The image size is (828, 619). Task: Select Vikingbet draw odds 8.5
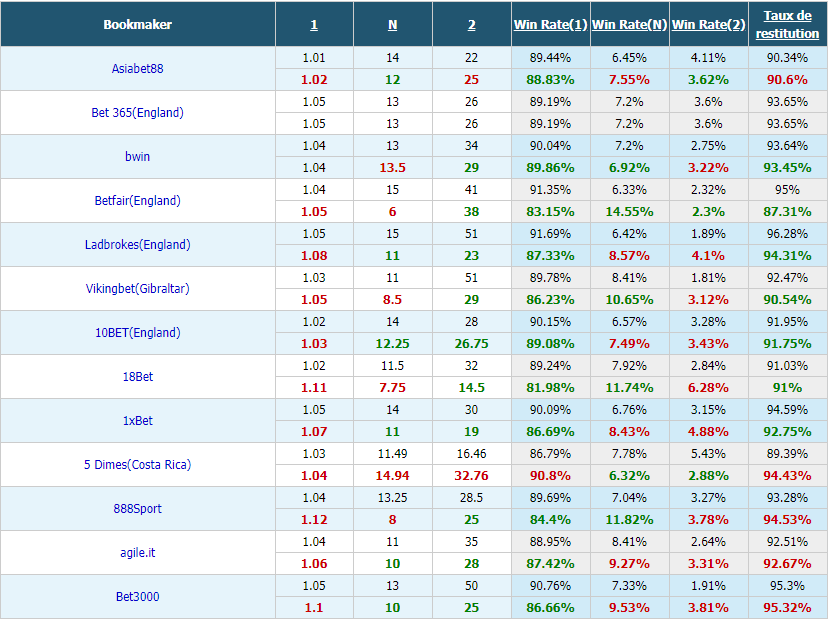click(392, 299)
